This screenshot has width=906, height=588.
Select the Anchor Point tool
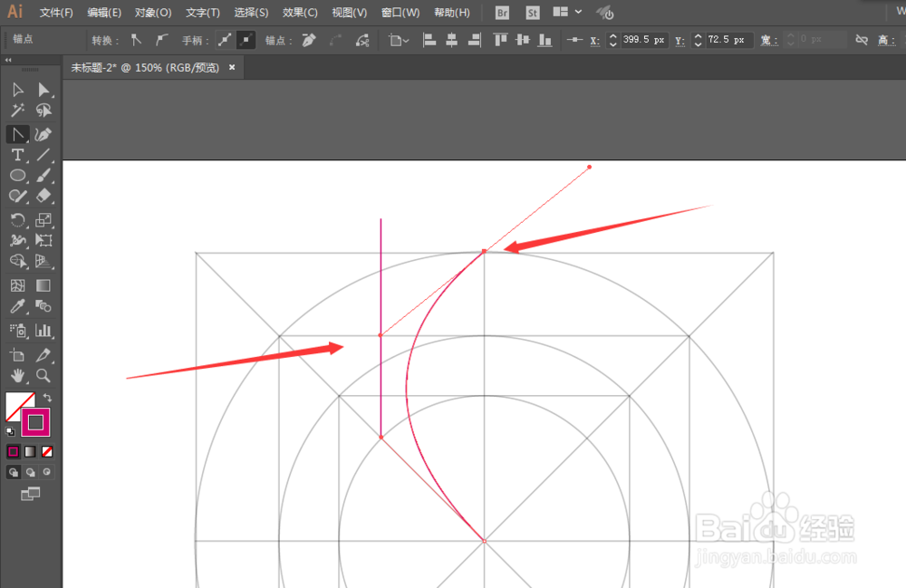coord(17,134)
